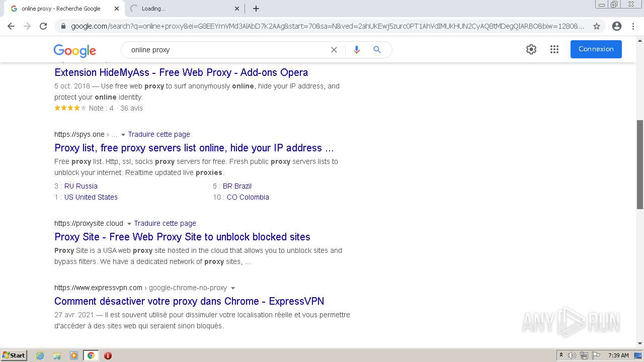The height and width of the screenshot is (362, 644).
Task: Click the Google logo
Action: [x=74, y=50]
